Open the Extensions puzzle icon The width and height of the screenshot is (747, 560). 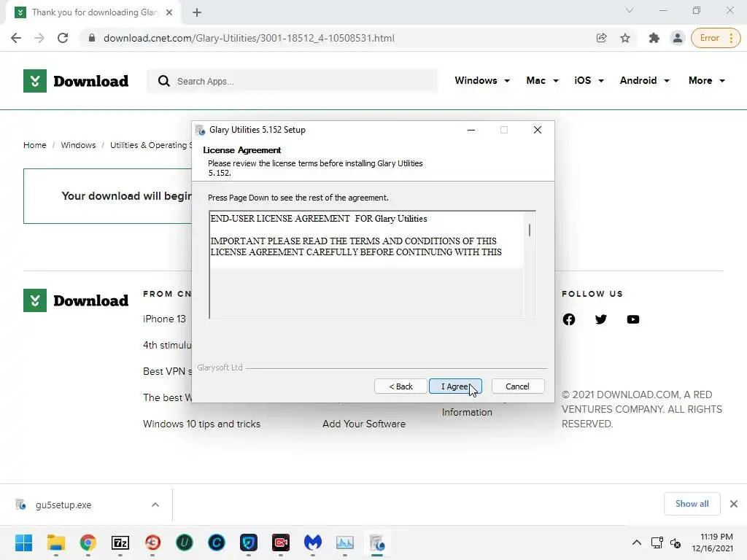[654, 38]
